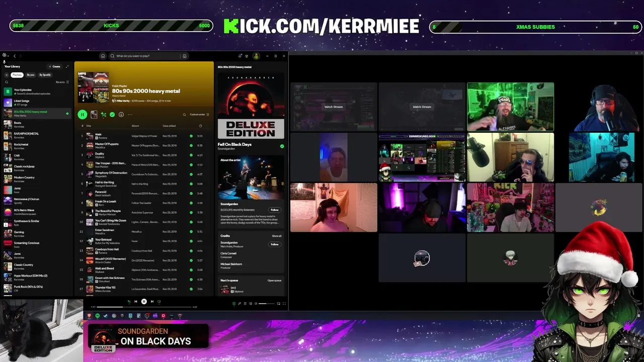Open the Recents library sort dropdown

tap(62, 82)
